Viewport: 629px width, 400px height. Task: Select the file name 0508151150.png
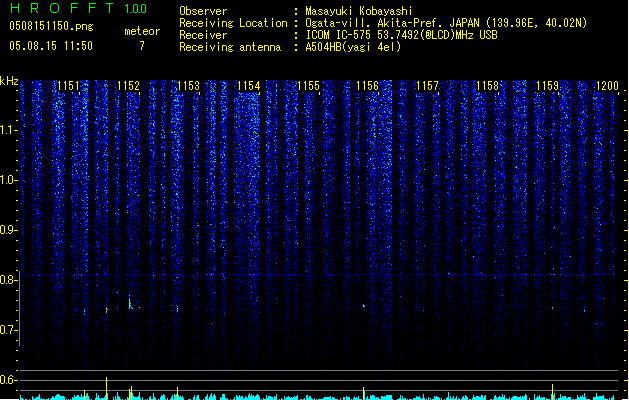click(x=51, y=26)
